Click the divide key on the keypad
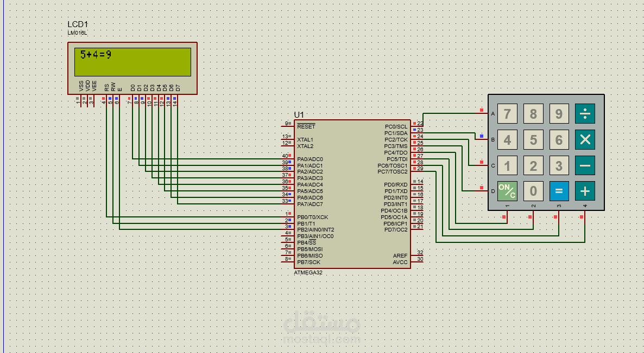The width and height of the screenshot is (644, 353). point(585,113)
